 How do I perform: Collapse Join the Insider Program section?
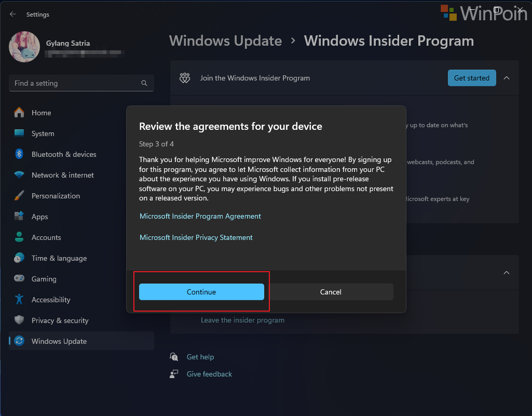tap(506, 78)
